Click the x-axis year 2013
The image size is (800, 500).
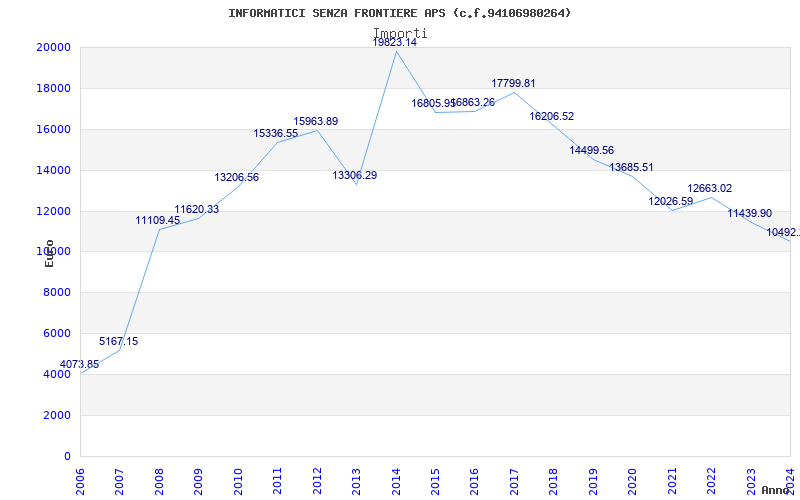coord(356,481)
